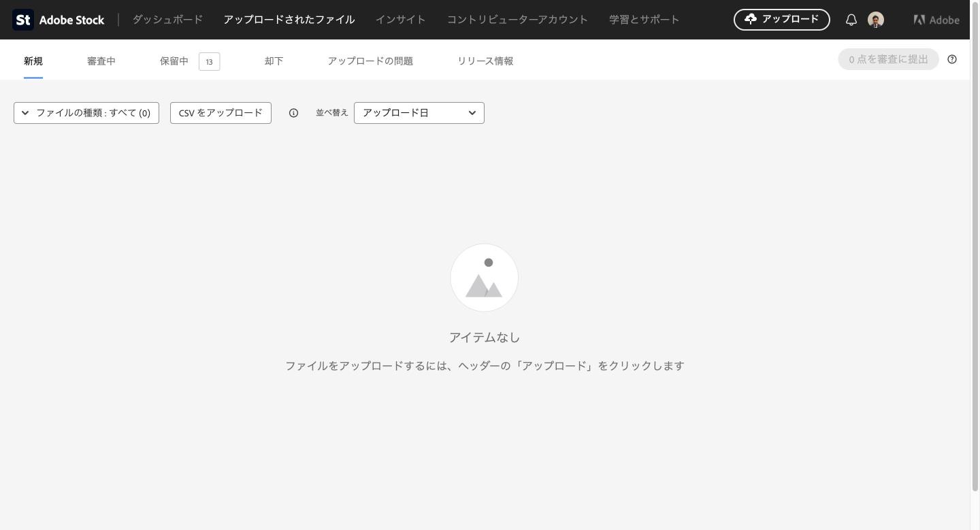Switch to リリース情報 tab
This screenshot has width=980, height=530.
(485, 61)
